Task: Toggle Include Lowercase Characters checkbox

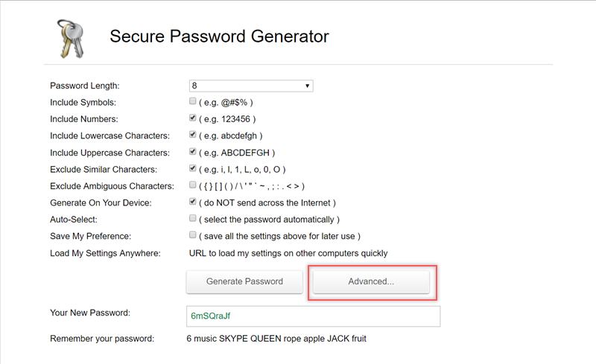Action: (x=193, y=135)
